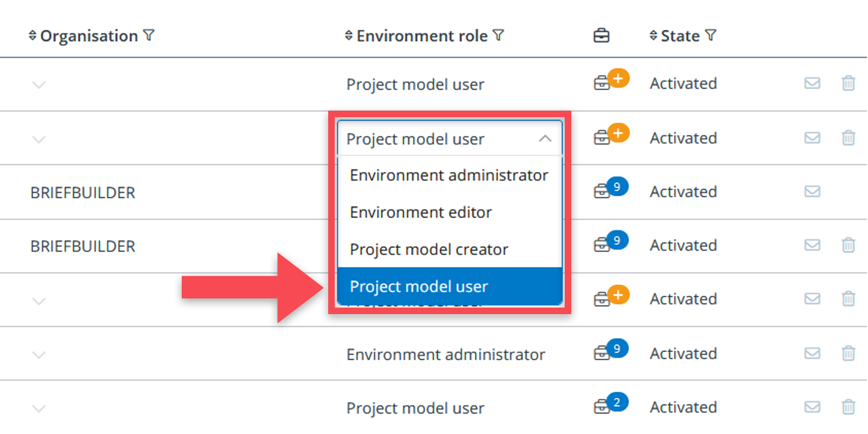Image resolution: width=868 pixels, height=434 pixels.
Task: Click the State column filter icon
Action: click(711, 36)
